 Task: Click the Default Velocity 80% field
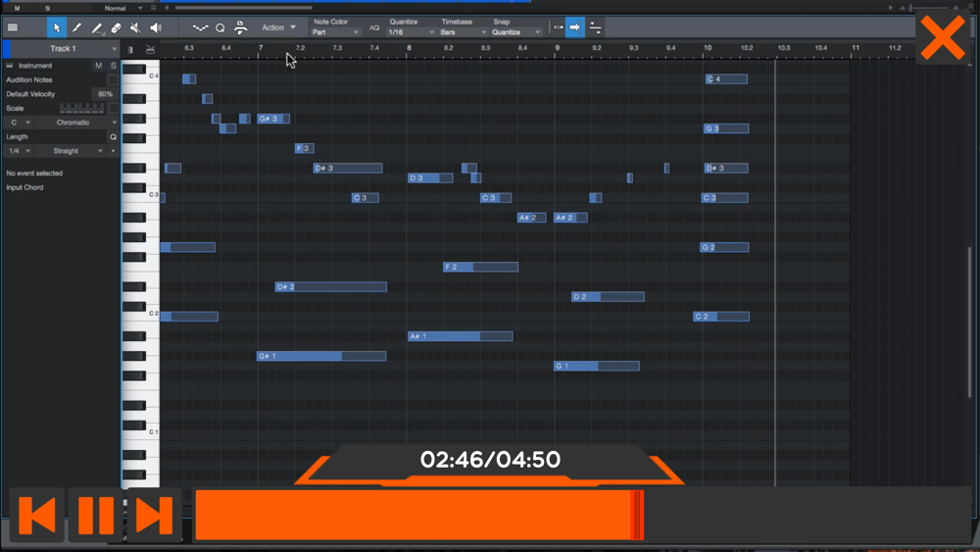coord(105,94)
